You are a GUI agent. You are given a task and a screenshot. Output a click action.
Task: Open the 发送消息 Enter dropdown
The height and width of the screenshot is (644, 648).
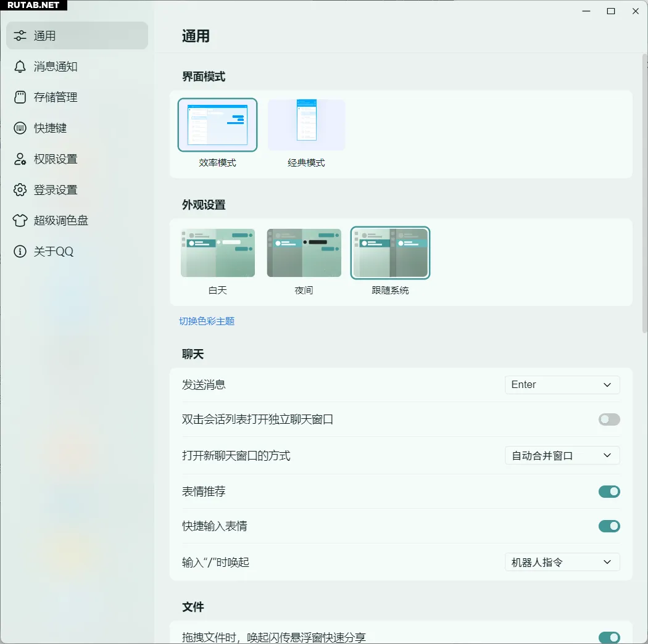pos(562,385)
